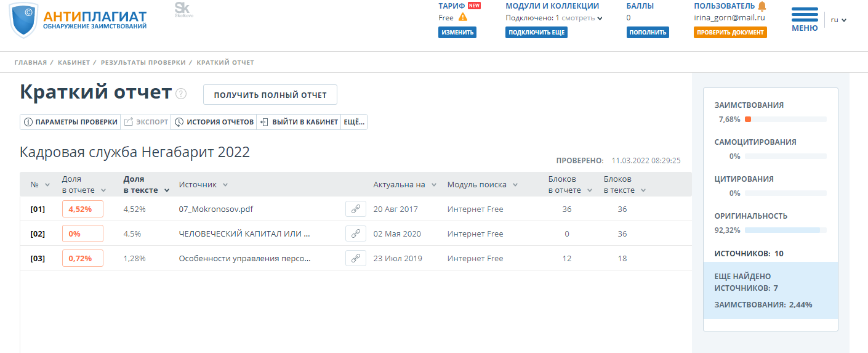
Task: Go to РЕЗУЛЬТАТЫ ПРОВЕРКИ breadcrumb
Action: tap(143, 62)
